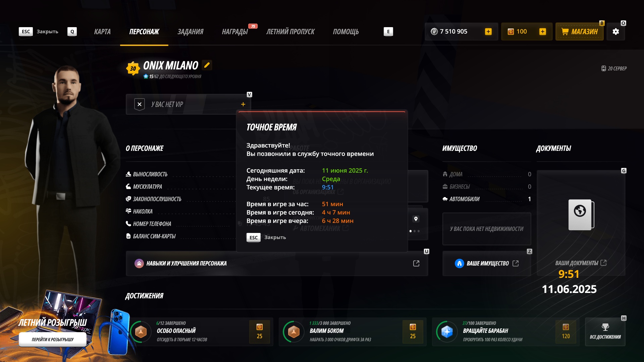Select the Вращайте барабан achievement card
The image size is (644, 362).
click(x=505, y=331)
